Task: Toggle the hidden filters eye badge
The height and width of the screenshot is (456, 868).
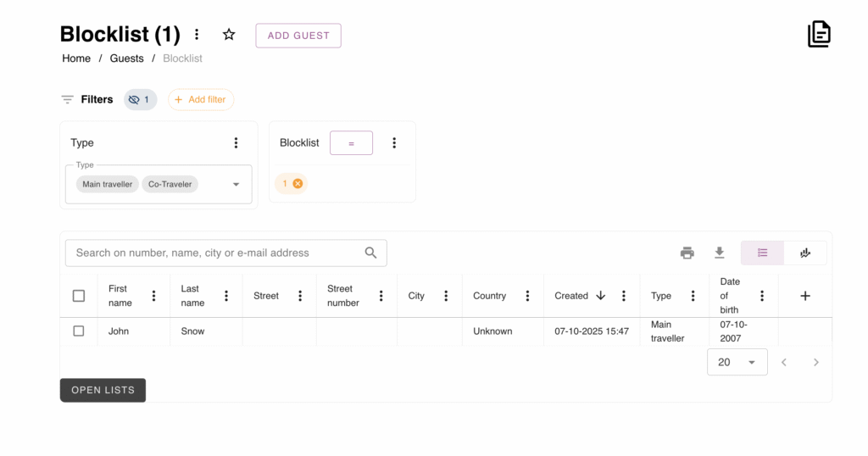Action: pyautogui.click(x=140, y=100)
